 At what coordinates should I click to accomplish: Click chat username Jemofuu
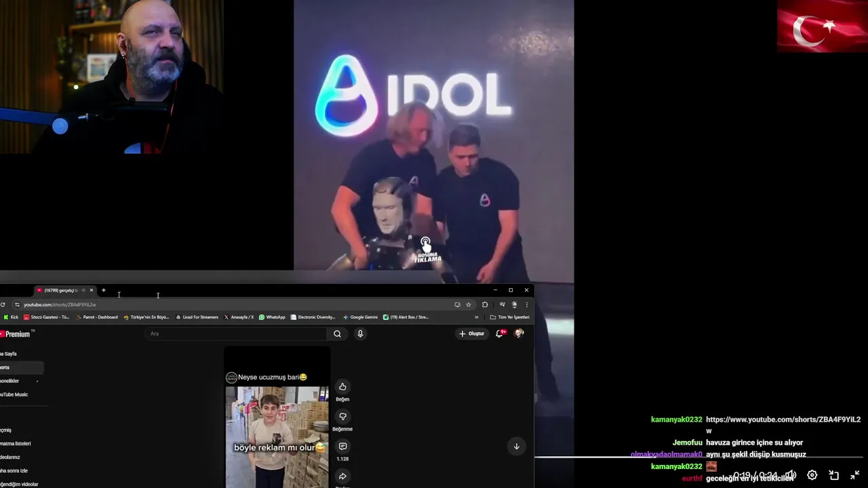click(688, 443)
